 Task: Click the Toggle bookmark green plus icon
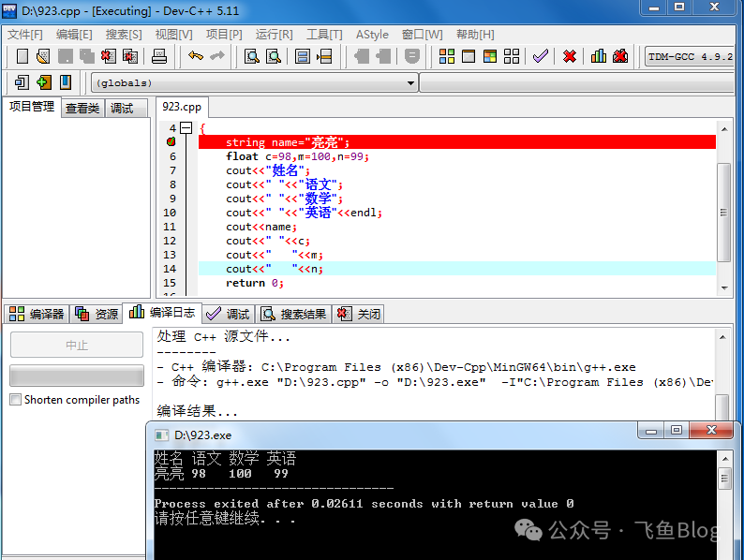[44, 82]
